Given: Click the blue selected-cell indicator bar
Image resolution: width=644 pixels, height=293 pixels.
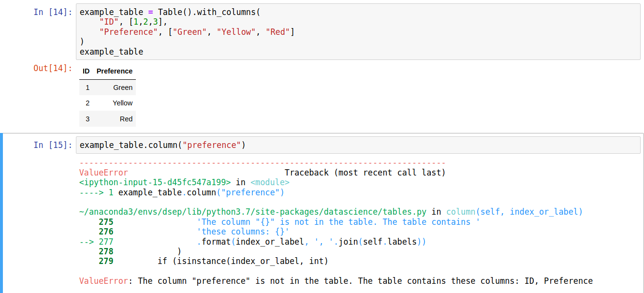Looking at the screenshot, I should pos(1,213).
